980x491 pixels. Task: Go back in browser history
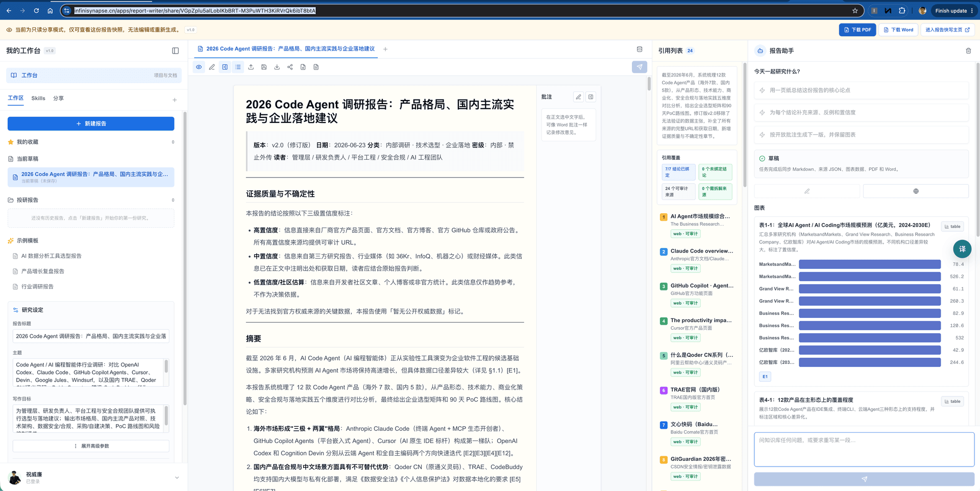click(x=9, y=11)
